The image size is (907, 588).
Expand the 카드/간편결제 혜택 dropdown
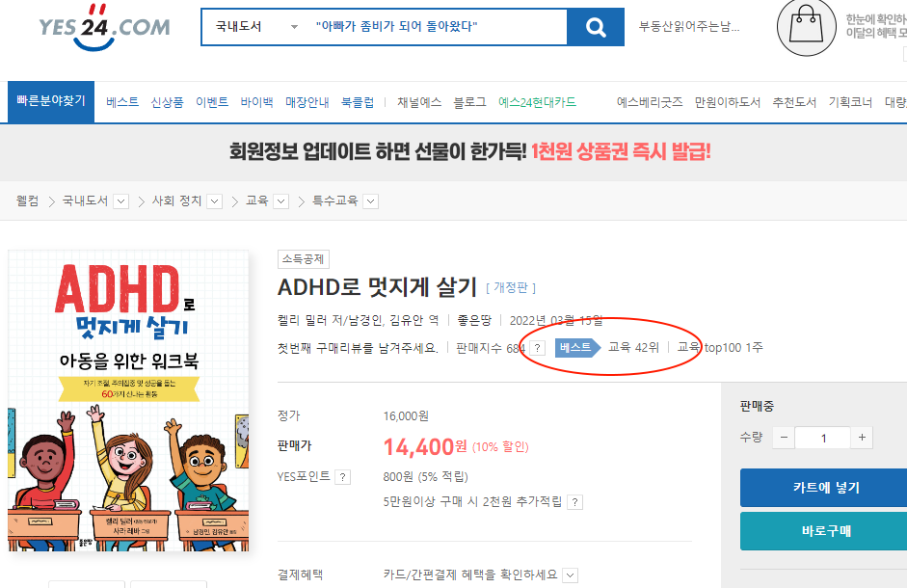click(x=571, y=575)
